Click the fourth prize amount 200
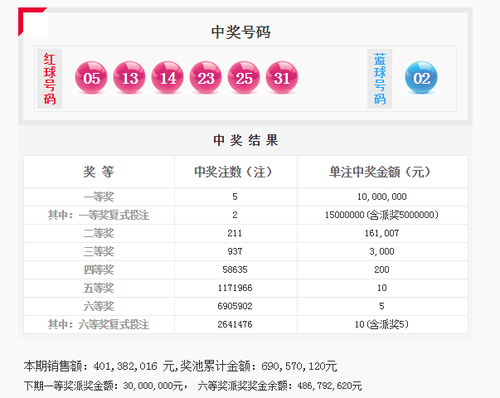This screenshot has width=500, height=398. point(382,270)
